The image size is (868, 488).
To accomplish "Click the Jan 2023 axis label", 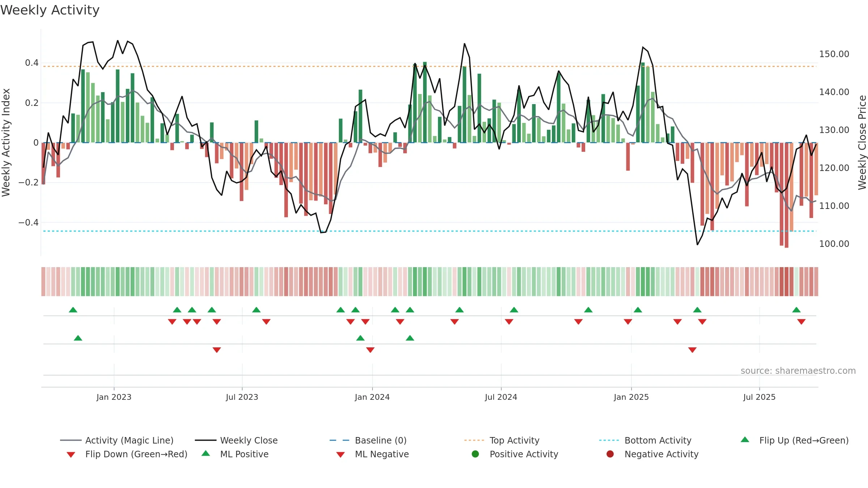I will pos(114,397).
